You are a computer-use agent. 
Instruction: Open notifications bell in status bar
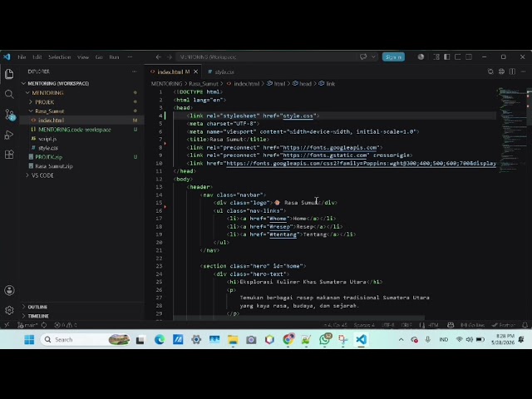(525, 325)
